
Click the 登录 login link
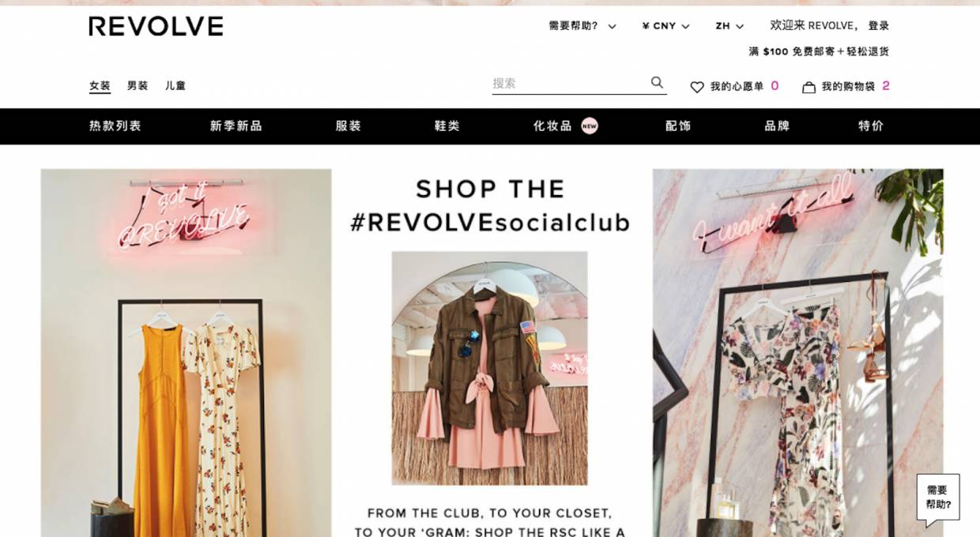point(879,26)
